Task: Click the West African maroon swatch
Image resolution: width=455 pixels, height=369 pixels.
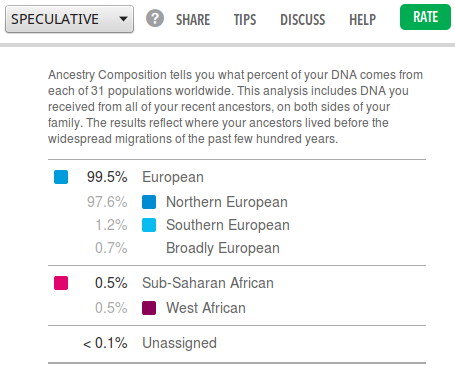Action: click(149, 308)
